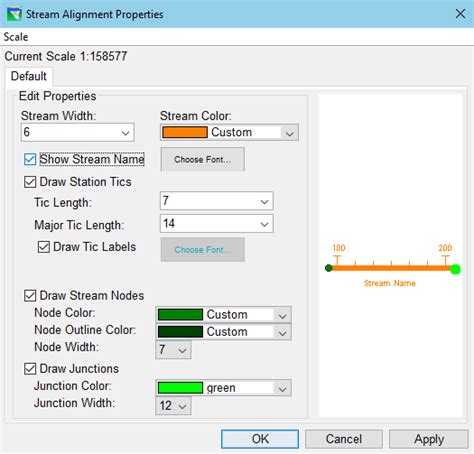Select the Default tab
Image resolution: width=474 pixels, height=454 pixels.
coord(29,76)
